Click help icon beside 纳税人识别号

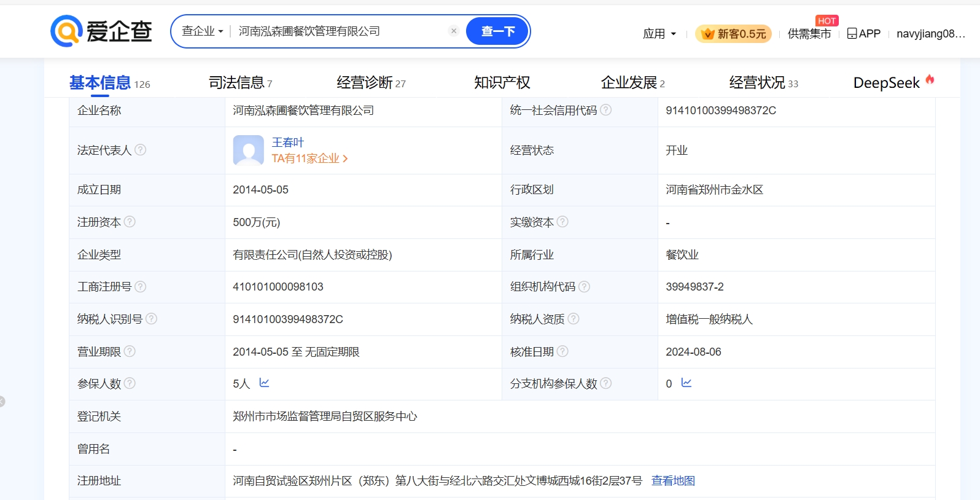click(151, 319)
